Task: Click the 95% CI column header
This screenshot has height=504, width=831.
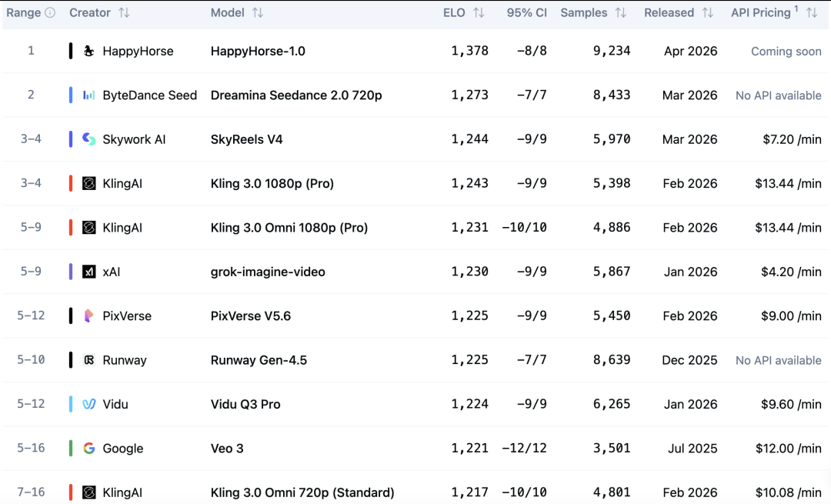Action: coord(526,12)
